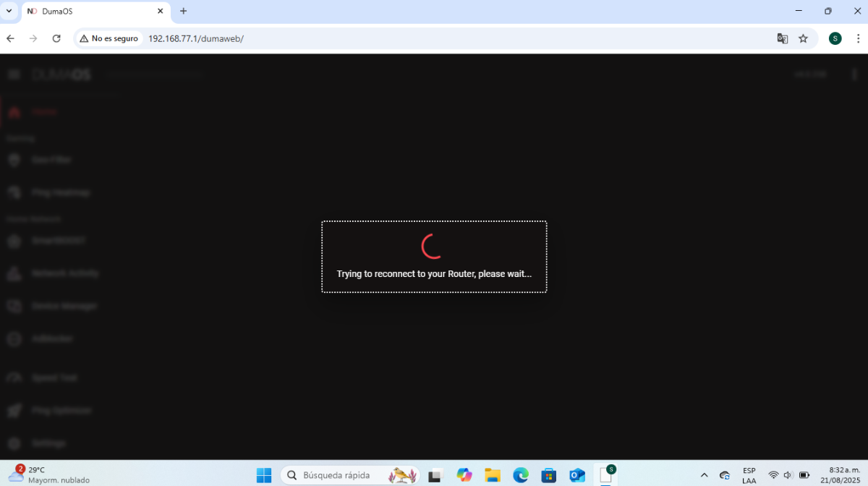Open the weather widget showing 29°C
Image resolution: width=868 pixels, height=486 pixels.
point(48,474)
